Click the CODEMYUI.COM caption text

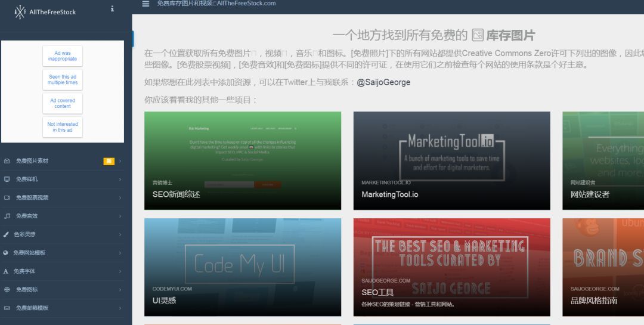click(x=172, y=289)
